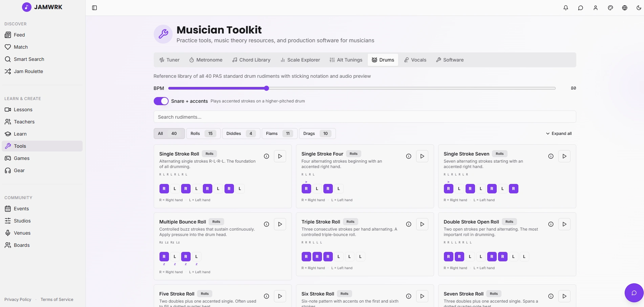Show info for Seven Stroke Roll
Viewport: 644px width, 307px height.
click(551, 296)
